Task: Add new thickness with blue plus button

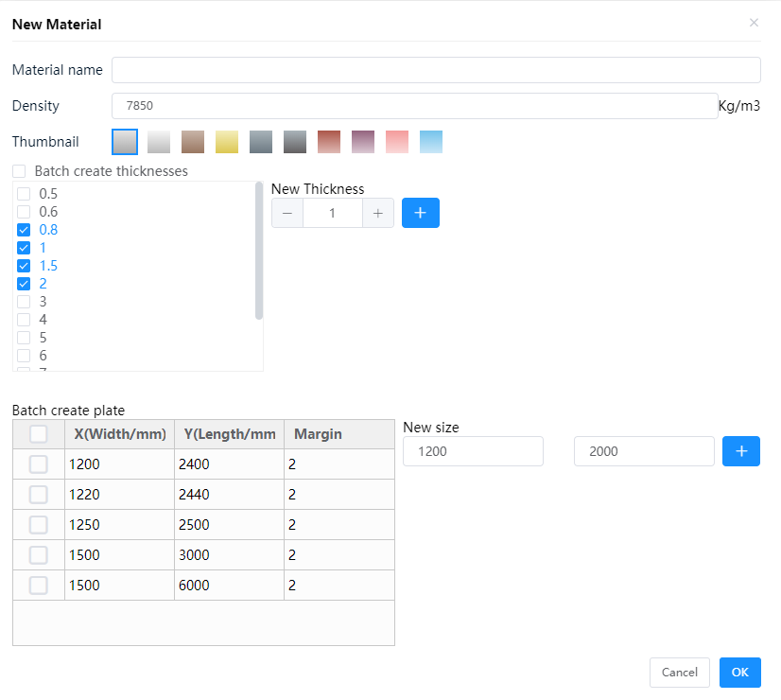Action: point(421,213)
